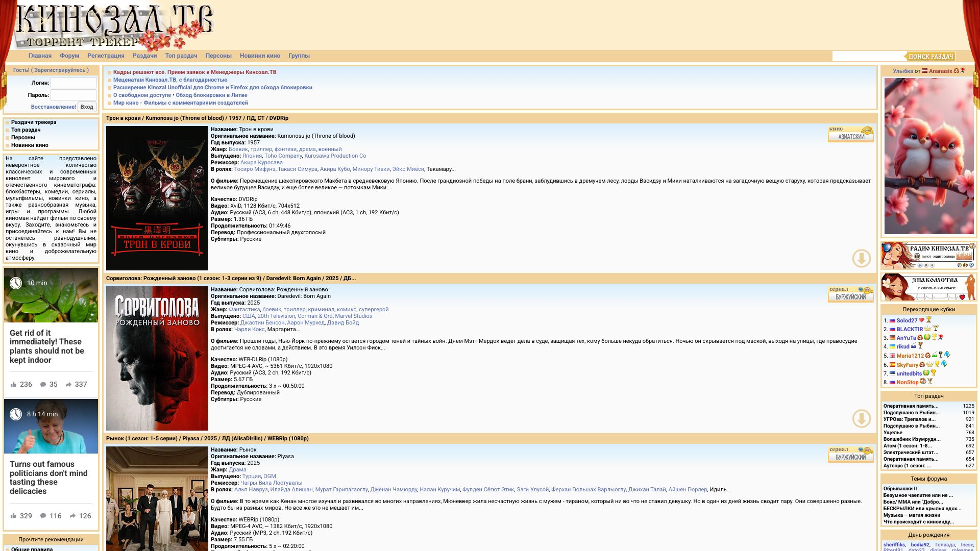This screenshot has height=551, width=980.
Task: Go to Топ раздач in navigation
Action: point(181,56)
